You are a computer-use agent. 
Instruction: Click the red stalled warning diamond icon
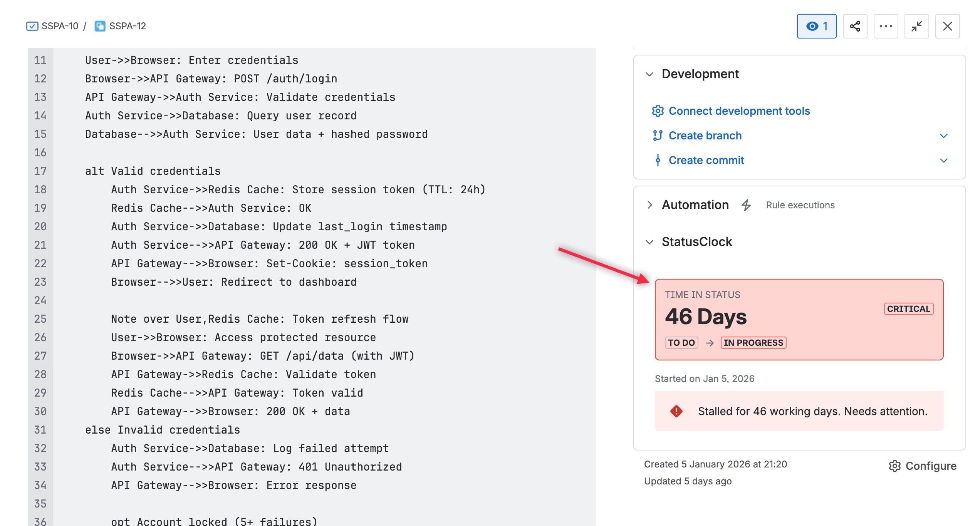(x=676, y=411)
